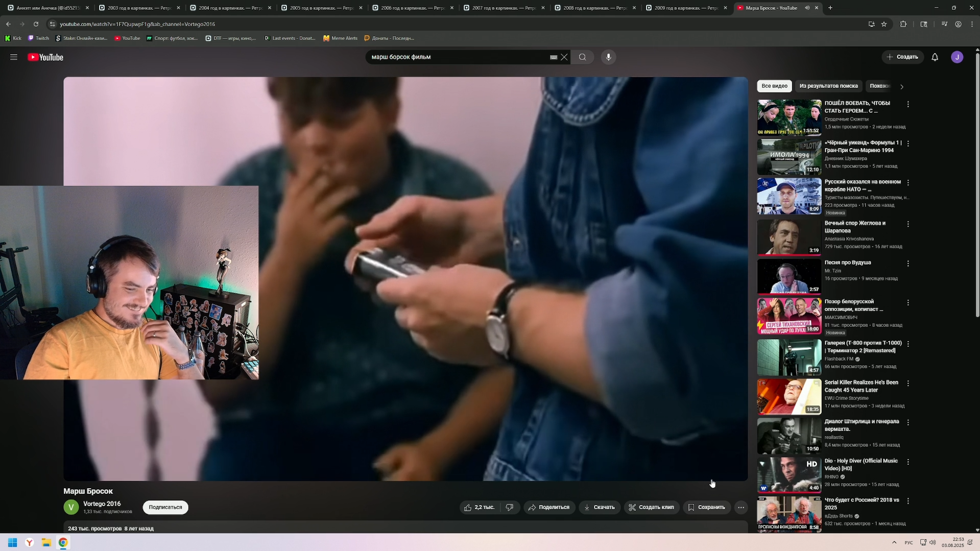Open the Windows Start menu
The width and height of the screenshot is (980, 551).
12,542
